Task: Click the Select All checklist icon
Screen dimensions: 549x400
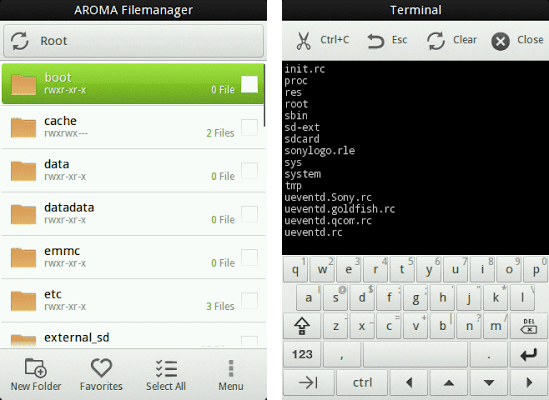Action: 166,368
